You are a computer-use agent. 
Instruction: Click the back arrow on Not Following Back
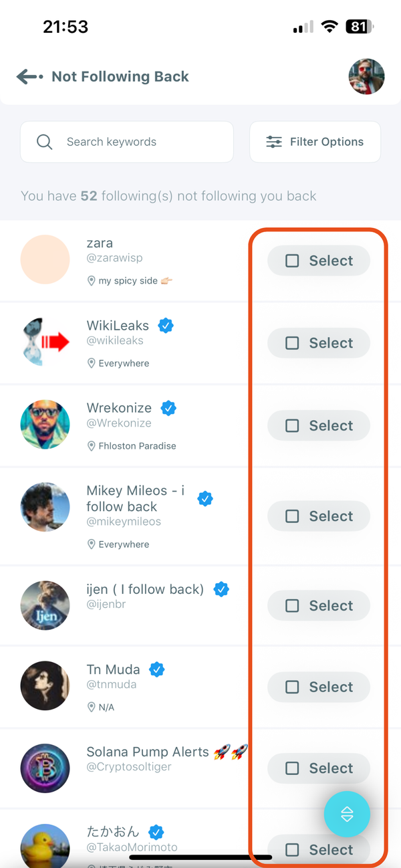(x=28, y=76)
